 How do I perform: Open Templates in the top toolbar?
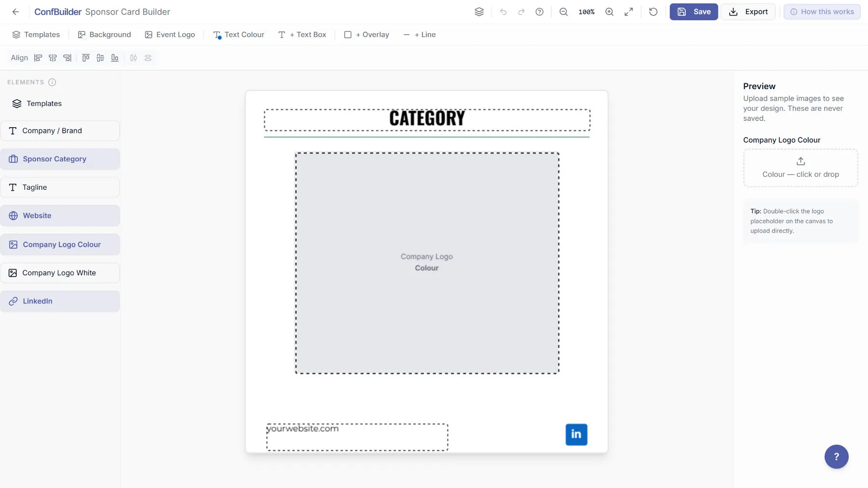tap(36, 35)
